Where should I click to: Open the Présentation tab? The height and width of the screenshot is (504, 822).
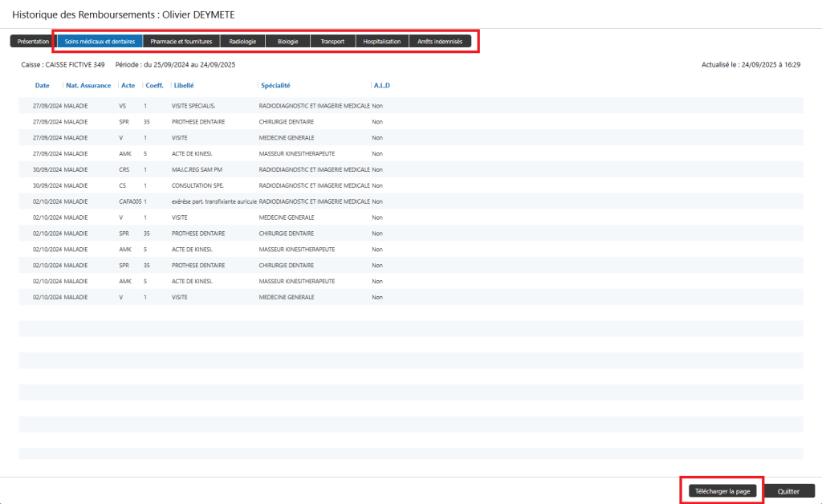33,41
